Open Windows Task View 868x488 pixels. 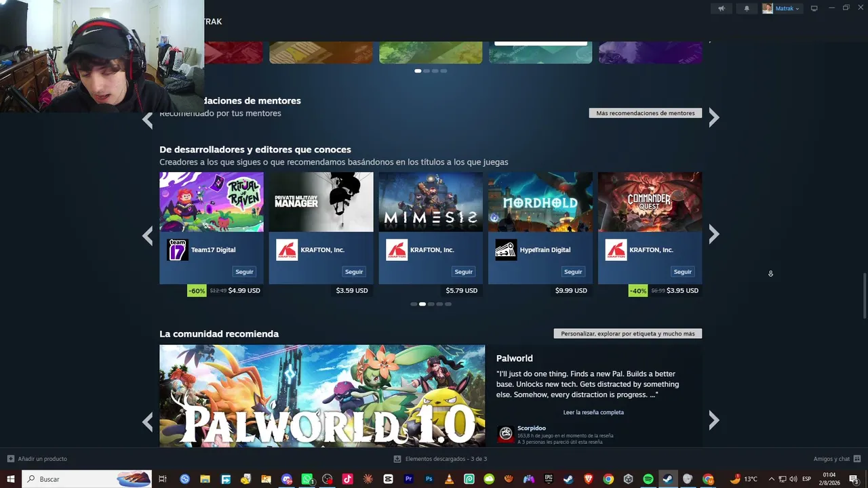pos(163,479)
